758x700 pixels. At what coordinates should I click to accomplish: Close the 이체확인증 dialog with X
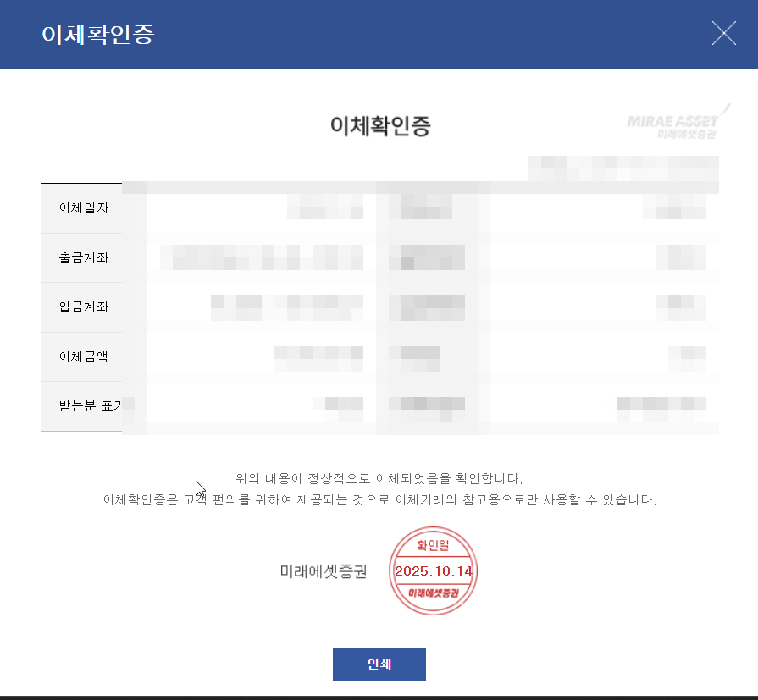click(x=723, y=33)
